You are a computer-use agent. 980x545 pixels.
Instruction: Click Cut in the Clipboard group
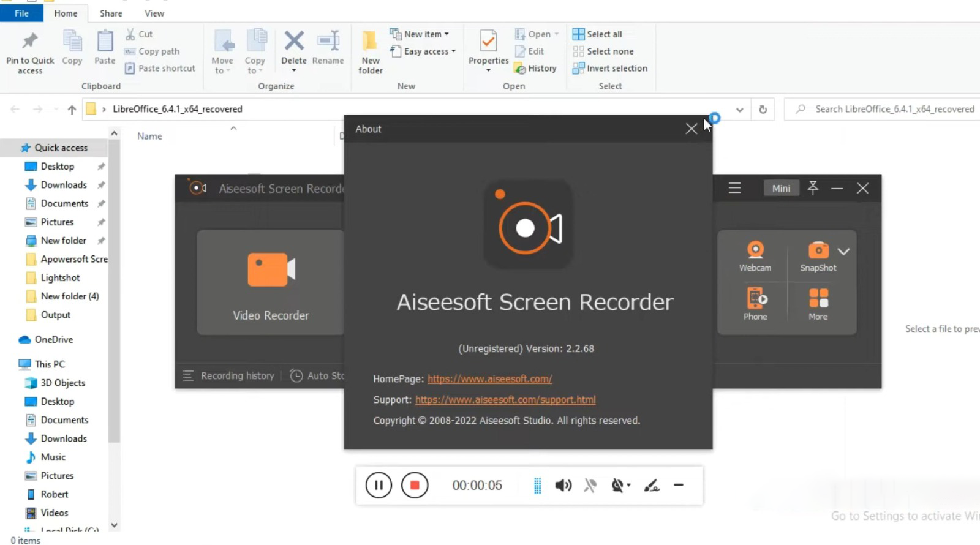[139, 34]
